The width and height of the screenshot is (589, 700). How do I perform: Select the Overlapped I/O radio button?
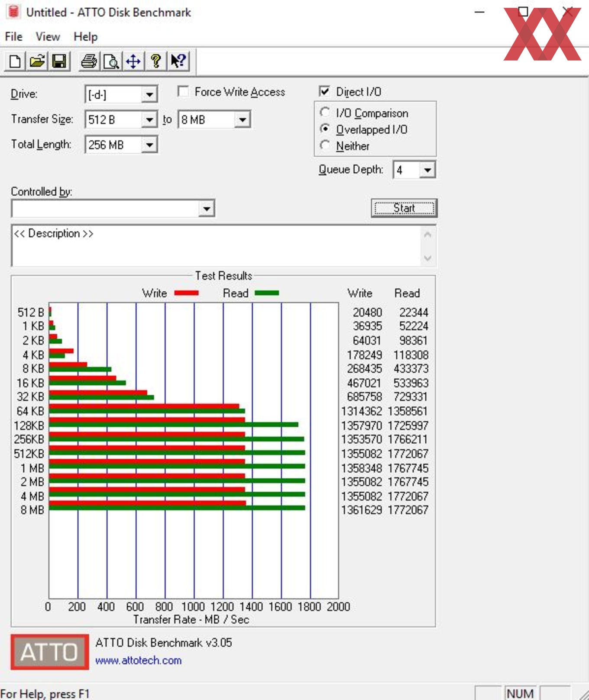click(325, 129)
